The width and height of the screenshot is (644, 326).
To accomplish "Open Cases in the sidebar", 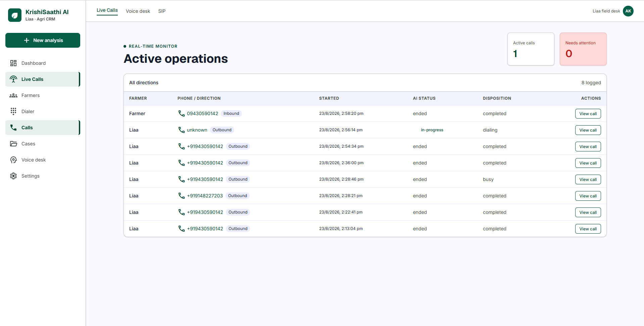I will click(43, 144).
